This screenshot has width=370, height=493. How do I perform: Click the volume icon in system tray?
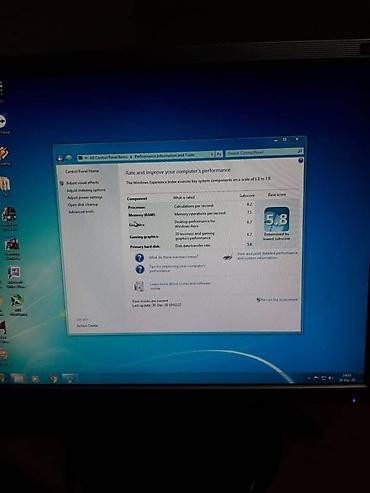coord(331,378)
